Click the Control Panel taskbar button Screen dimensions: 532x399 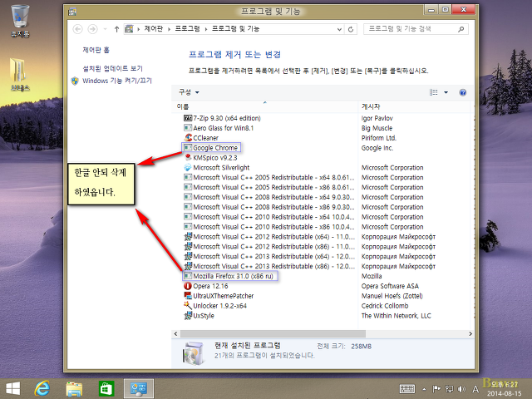pyautogui.click(x=139, y=388)
